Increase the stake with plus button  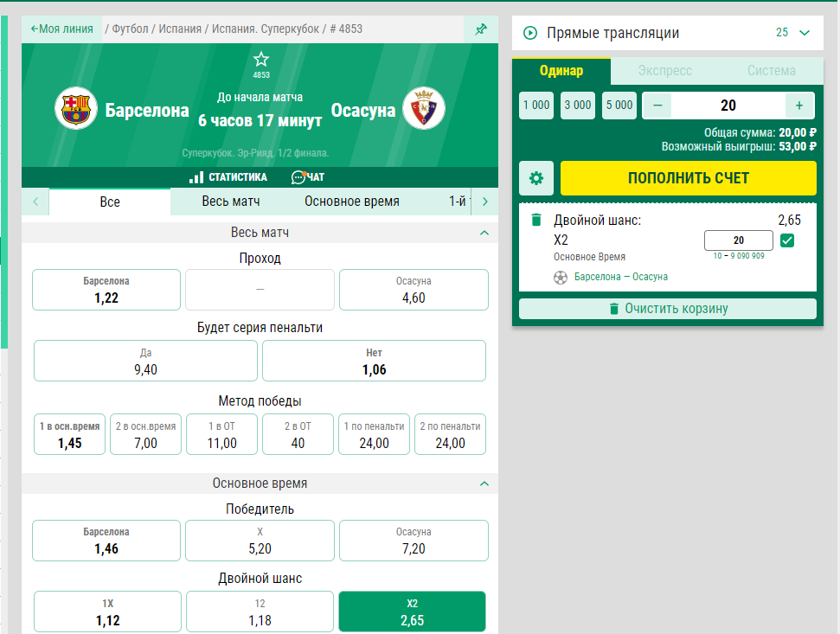coord(799,106)
